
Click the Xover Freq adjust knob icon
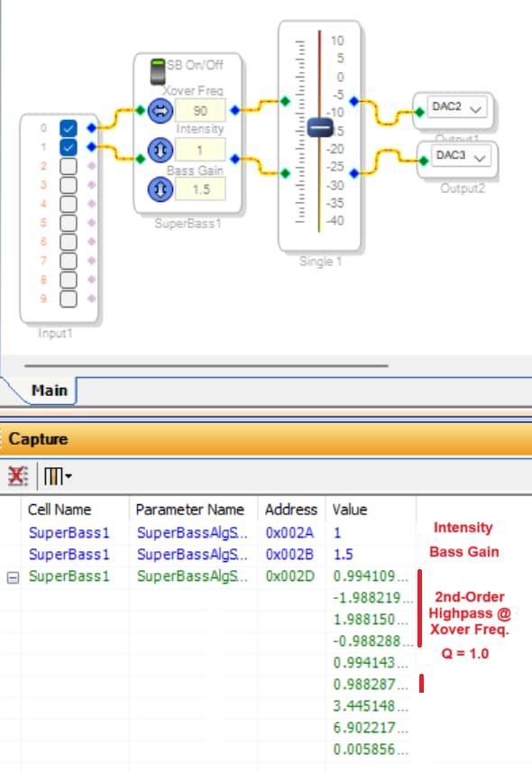161,110
